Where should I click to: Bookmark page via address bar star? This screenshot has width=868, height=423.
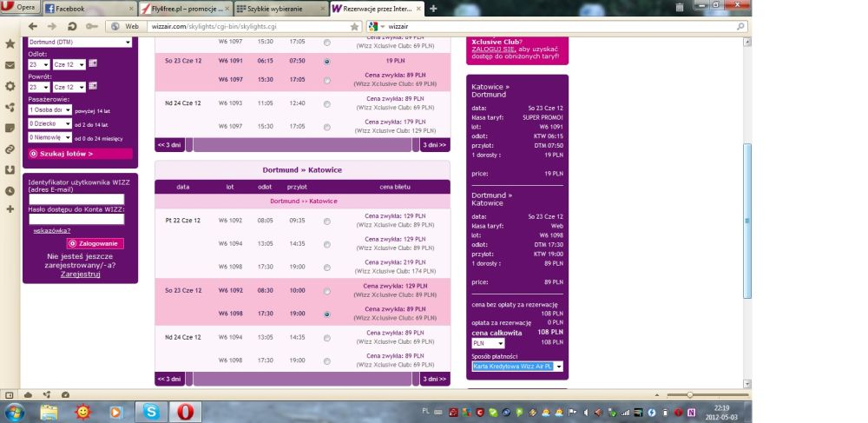[x=354, y=27]
